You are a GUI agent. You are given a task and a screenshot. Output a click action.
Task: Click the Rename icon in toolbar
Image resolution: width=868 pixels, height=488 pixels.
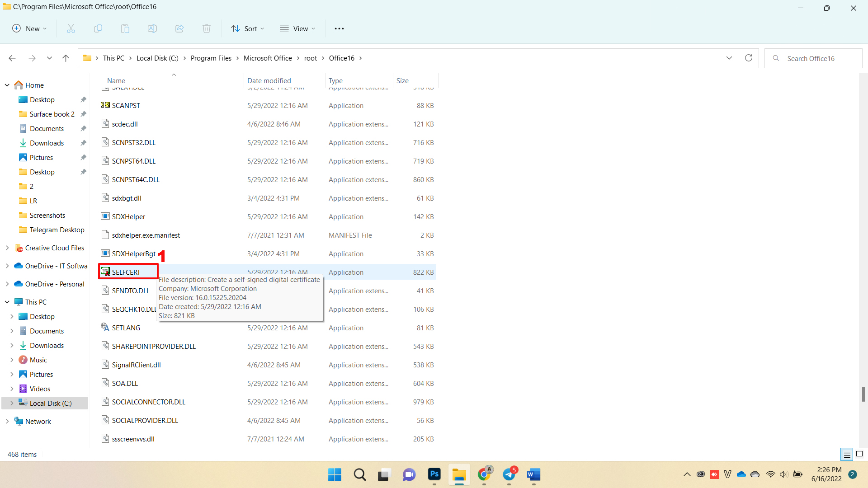[x=152, y=28]
